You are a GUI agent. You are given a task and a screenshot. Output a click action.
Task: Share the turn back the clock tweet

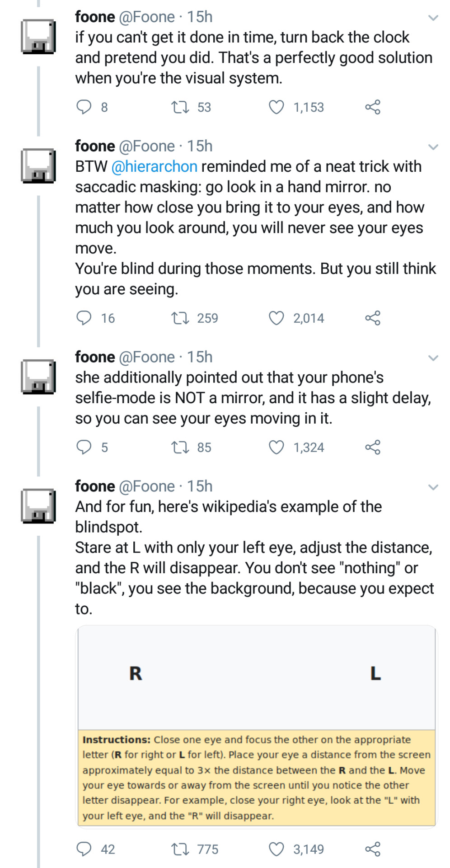[x=373, y=107]
